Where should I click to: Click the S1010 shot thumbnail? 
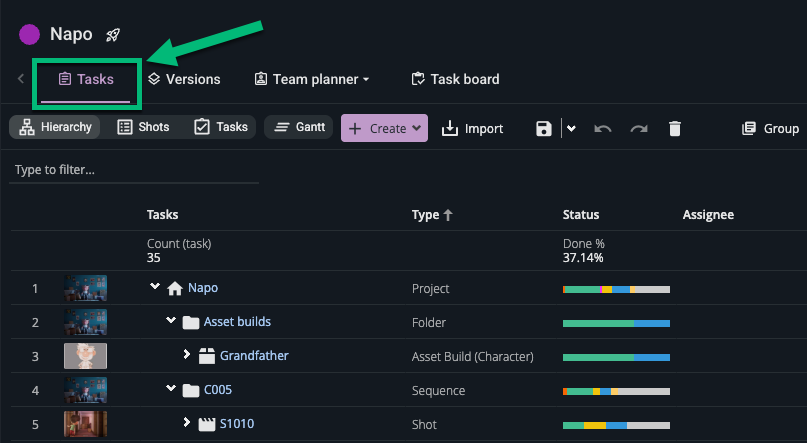click(x=85, y=424)
